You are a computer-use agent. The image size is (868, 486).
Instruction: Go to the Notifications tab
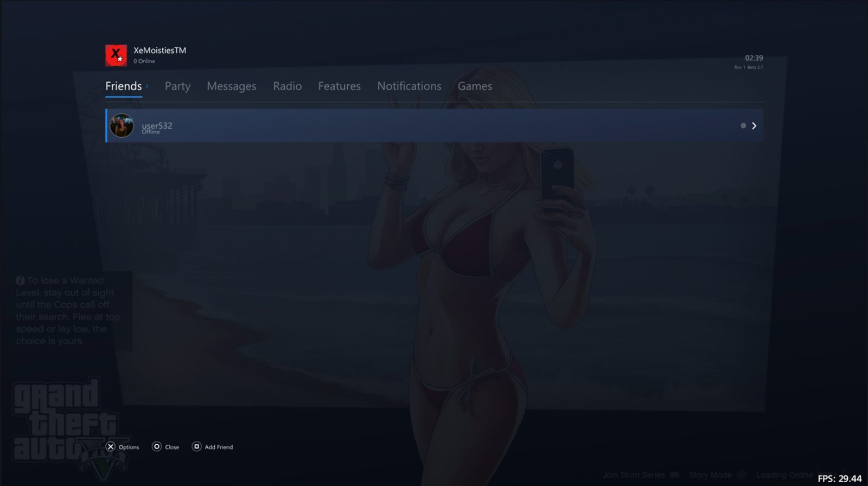pyautogui.click(x=409, y=86)
